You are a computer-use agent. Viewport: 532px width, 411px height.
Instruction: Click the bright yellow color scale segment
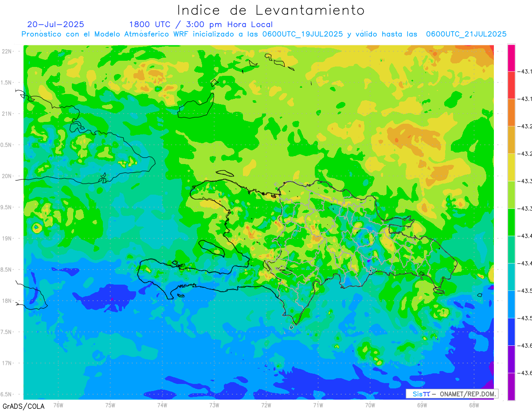coord(512,167)
